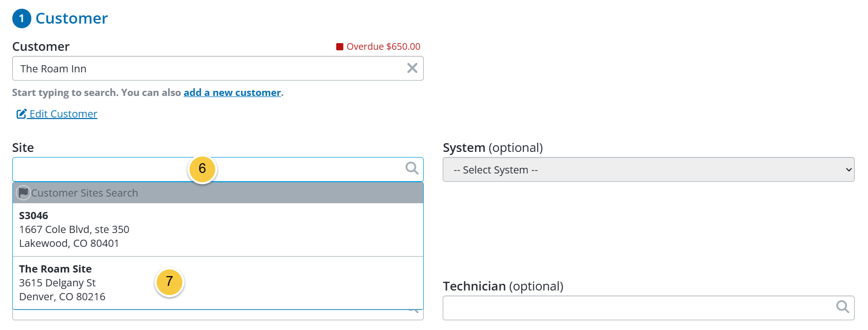This screenshot has height=330, width=868.
Task: Click the yellow step 7 marker
Action: click(x=169, y=282)
